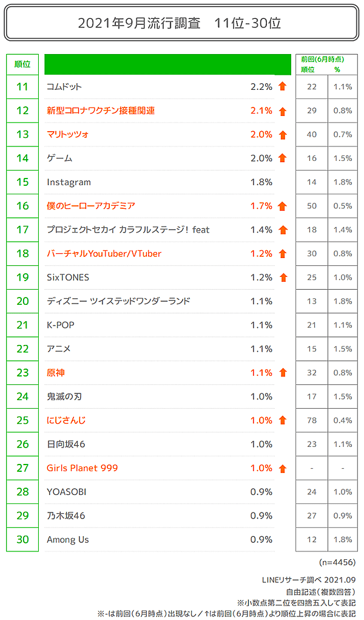Click the YOASOBI row label
364x620 pixels.
[x=66, y=492]
